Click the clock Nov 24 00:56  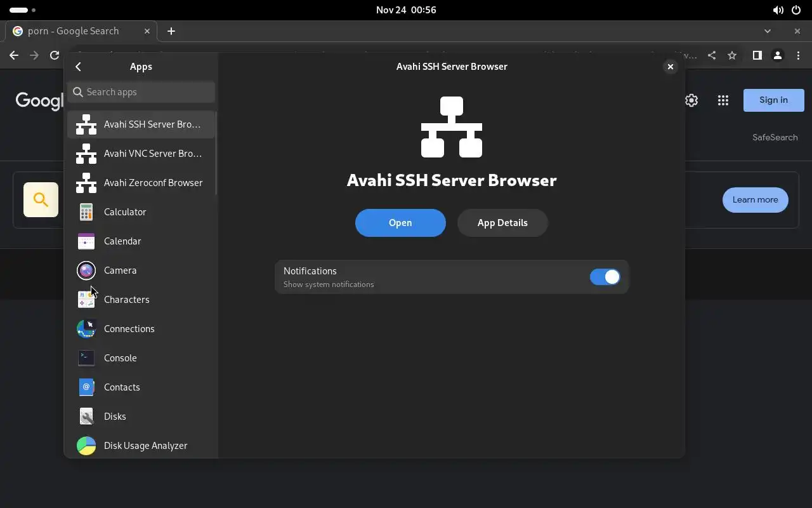click(x=406, y=10)
